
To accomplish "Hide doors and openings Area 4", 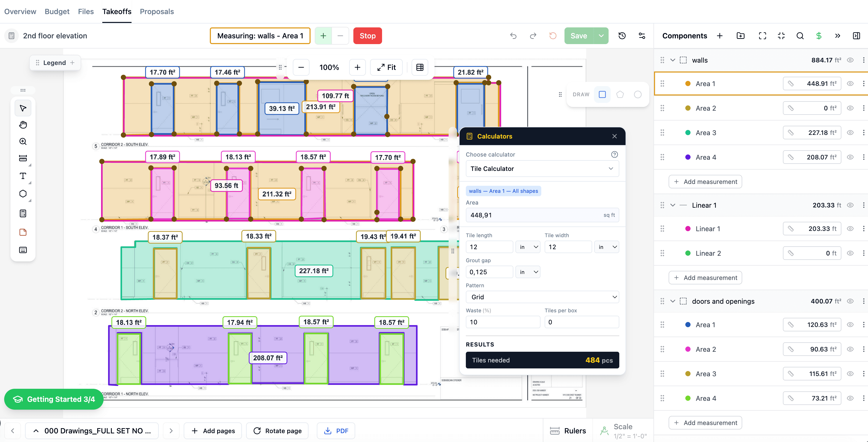I will coord(851,398).
